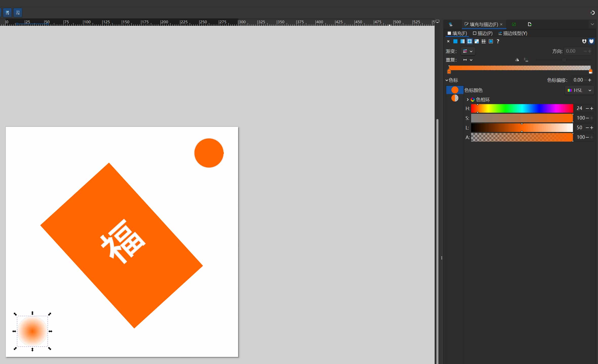
Task: Select flat color fill icon
Action: pos(455,41)
